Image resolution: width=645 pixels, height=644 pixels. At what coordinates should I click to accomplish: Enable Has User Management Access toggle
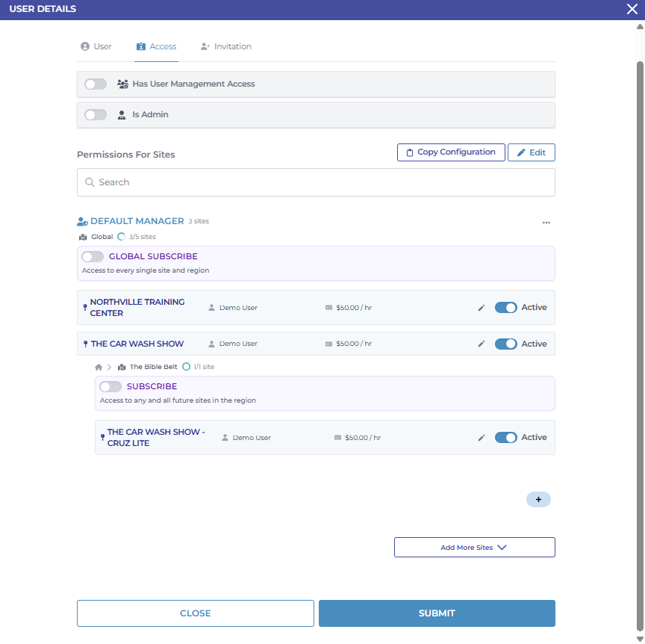point(96,84)
